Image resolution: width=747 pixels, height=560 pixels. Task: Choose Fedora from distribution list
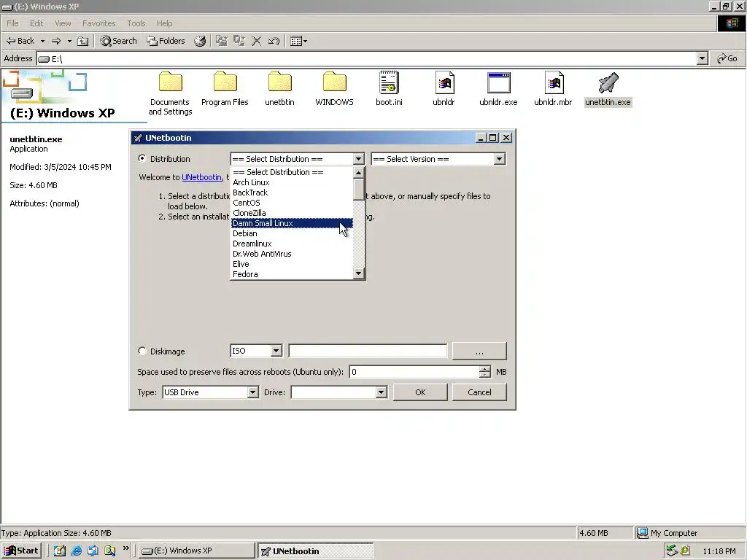point(292,274)
